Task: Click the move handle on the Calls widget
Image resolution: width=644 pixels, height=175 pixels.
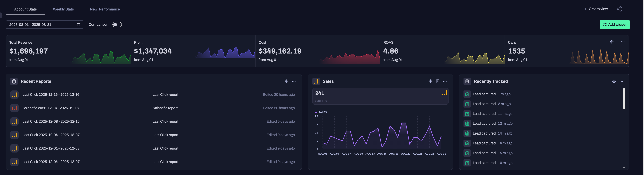Action: 611,42
